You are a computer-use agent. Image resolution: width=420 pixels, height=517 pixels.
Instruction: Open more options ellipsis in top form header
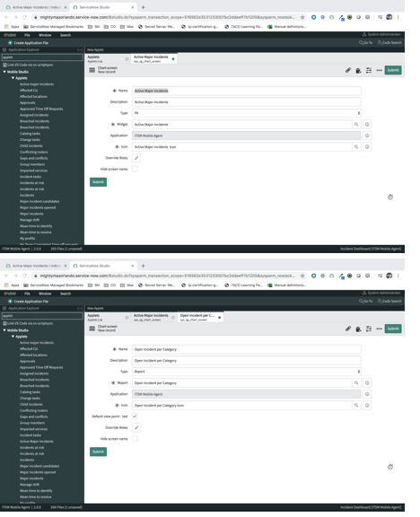[379, 70]
